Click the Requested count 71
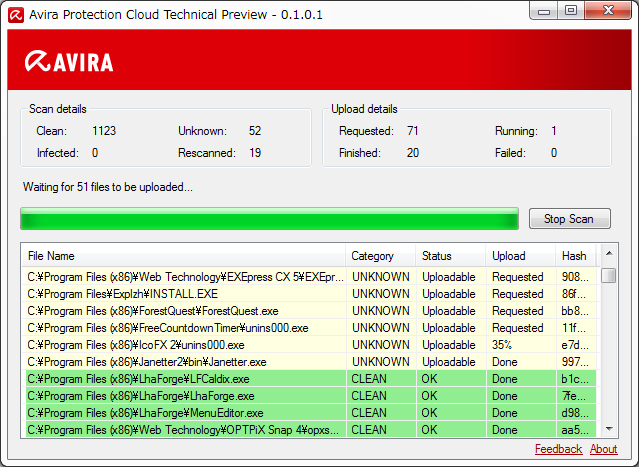Screen dimensions: 639x467 pyautogui.click(x=413, y=131)
